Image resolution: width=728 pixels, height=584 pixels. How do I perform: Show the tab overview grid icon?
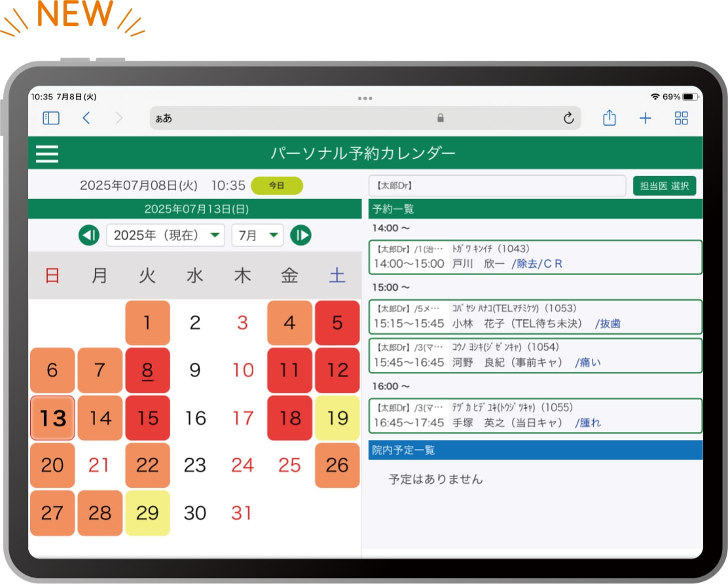point(682,118)
